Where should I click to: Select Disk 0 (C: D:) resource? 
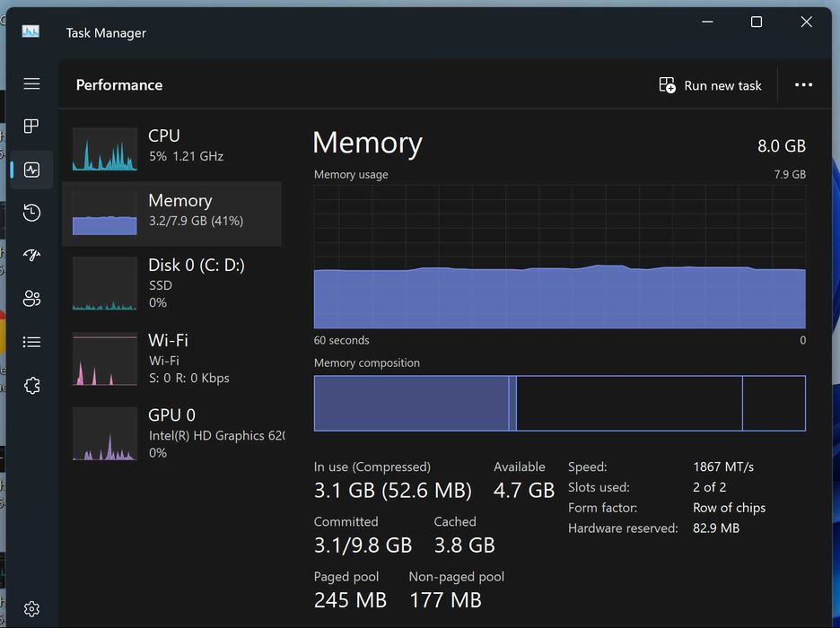172,283
